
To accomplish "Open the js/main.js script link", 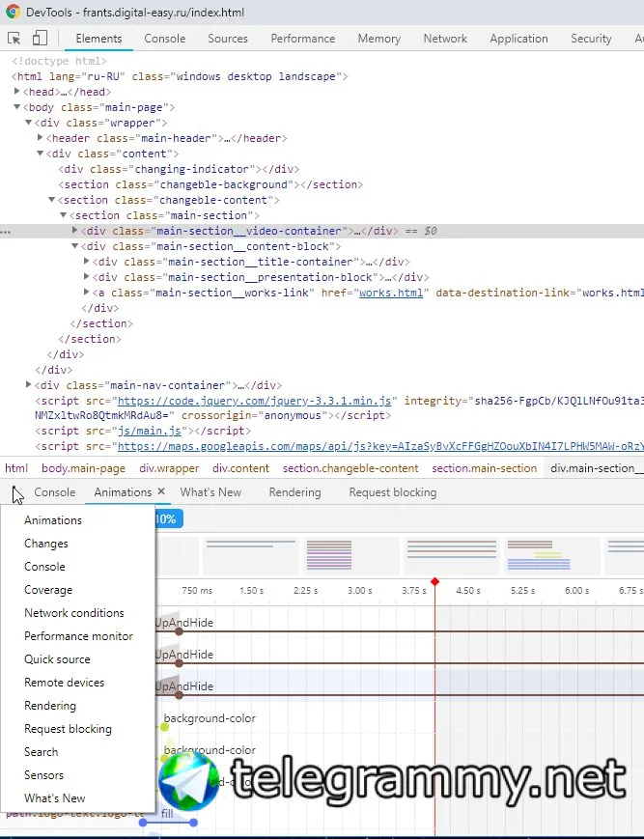I will 150,431.
